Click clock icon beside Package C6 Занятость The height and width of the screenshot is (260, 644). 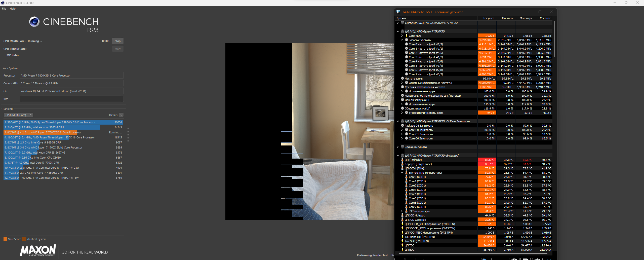pos(403,126)
